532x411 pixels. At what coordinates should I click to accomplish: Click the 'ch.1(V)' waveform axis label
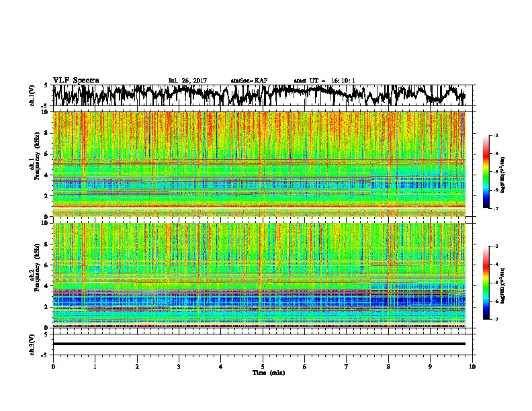click(x=32, y=95)
